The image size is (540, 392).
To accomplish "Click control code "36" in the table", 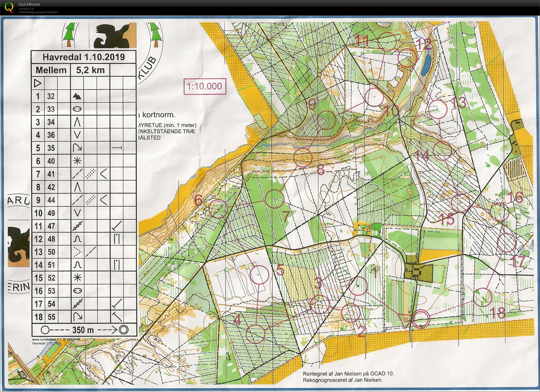I will pyautogui.click(x=51, y=135).
